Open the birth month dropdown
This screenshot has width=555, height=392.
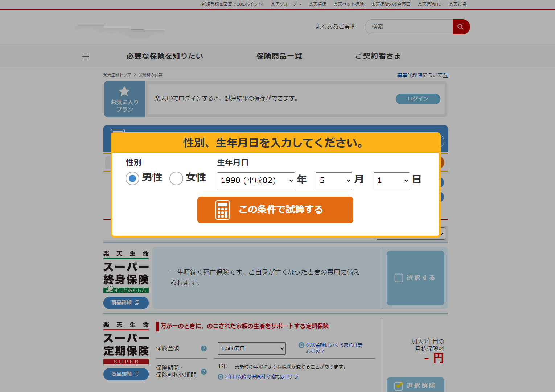click(334, 181)
